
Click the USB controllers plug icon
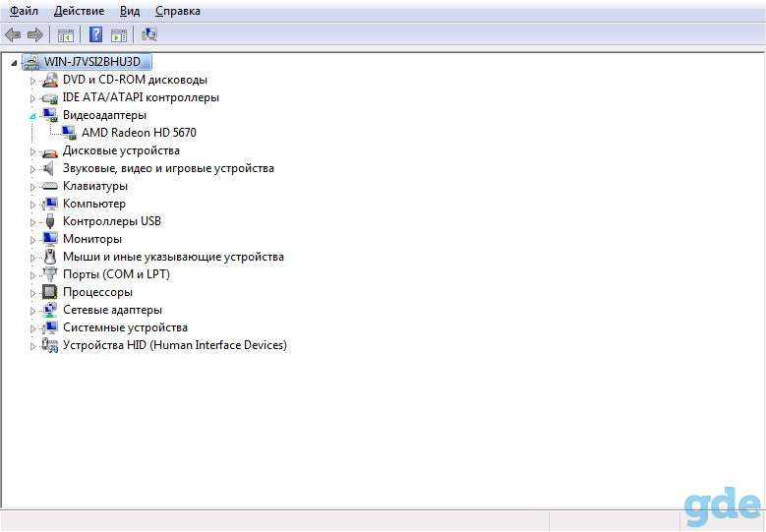[50, 221]
